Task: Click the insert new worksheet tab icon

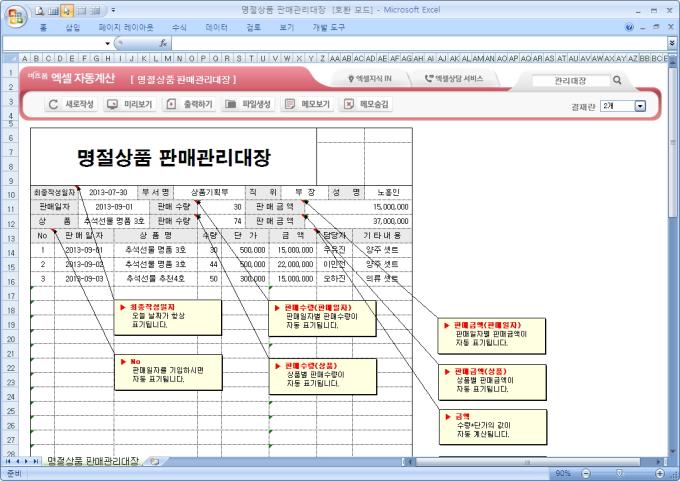Action: [x=154, y=461]
